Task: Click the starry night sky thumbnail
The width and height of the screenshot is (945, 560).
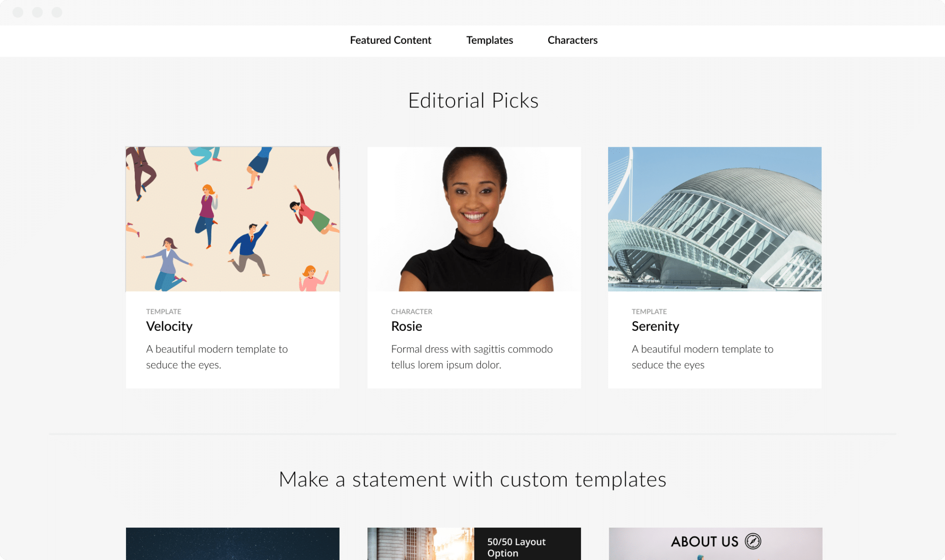Action: [x=232, y=544]
